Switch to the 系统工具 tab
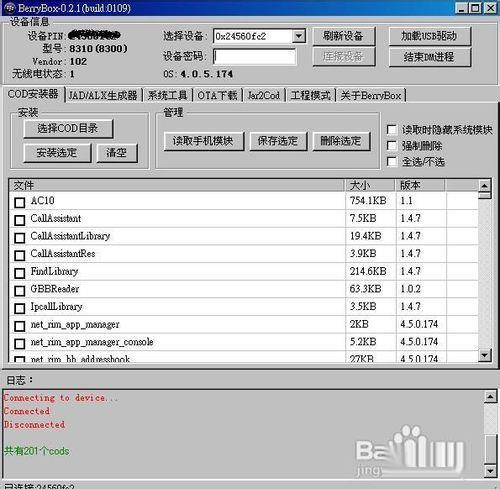Viewport: 500px width, 489px height. point(167,96)
